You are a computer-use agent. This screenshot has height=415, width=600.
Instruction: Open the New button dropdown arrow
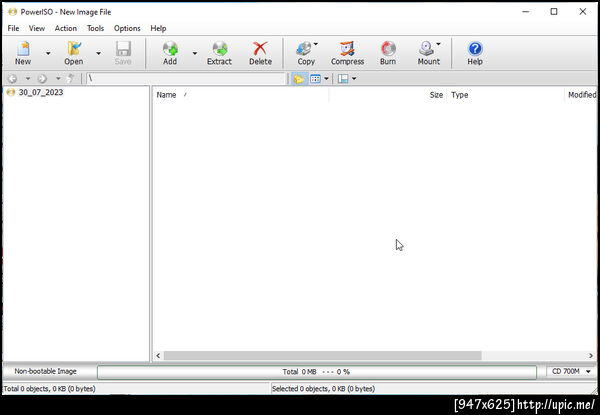(x=48, y=54)
